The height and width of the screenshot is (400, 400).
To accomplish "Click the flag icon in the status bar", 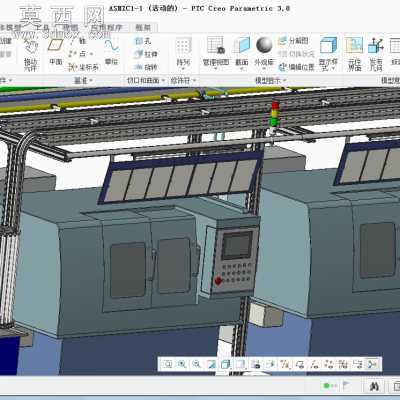I will (x=346, y=386).
